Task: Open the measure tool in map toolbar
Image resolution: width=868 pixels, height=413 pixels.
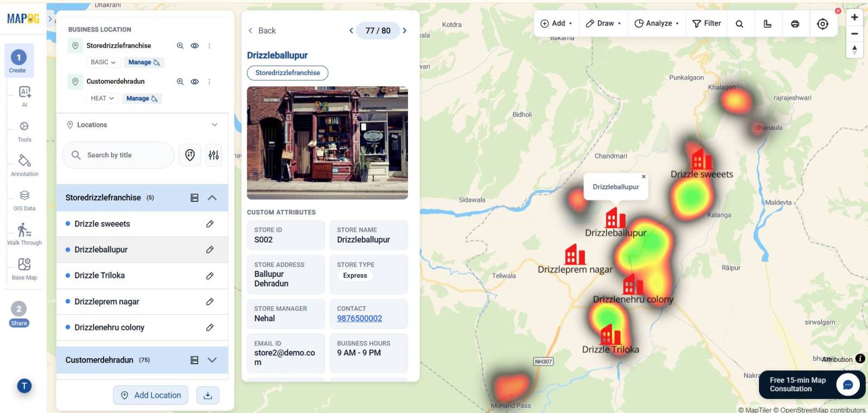Action: [768, 24]
